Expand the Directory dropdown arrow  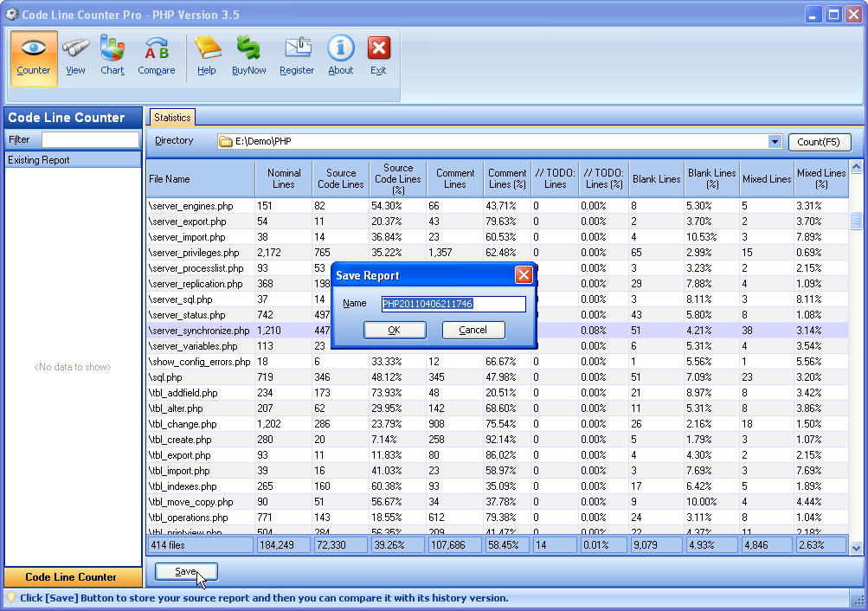[x=775, y=142]
